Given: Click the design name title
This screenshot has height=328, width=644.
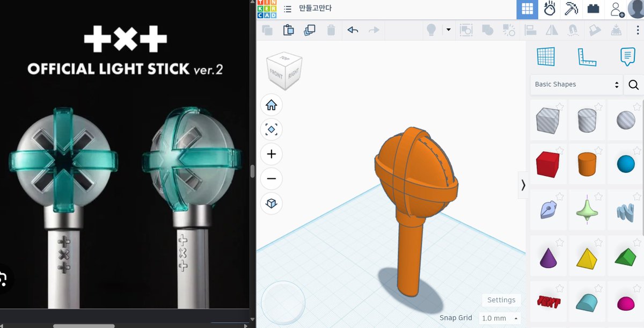Looking at the screenshot, I should point(316,9).
